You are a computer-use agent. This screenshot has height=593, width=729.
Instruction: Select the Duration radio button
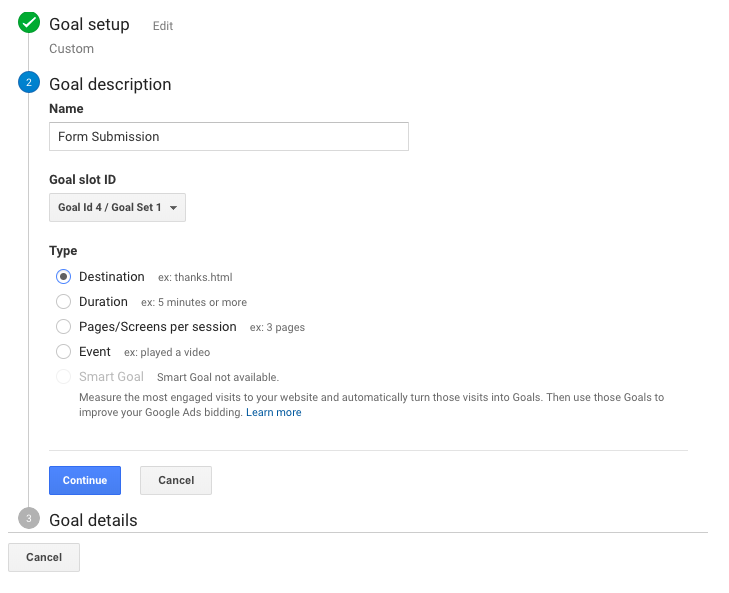pyautogui.click(x=64, y=302)
